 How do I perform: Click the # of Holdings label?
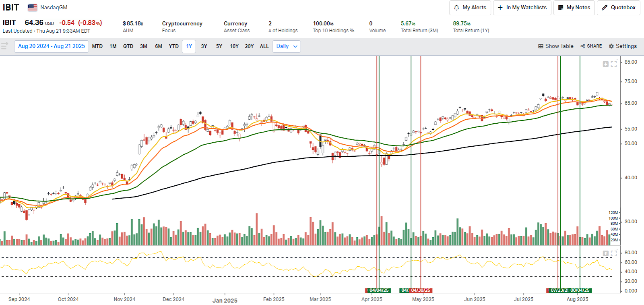[x=283, y=31]
